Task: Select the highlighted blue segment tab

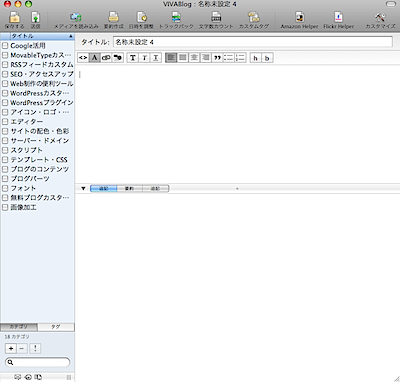Action: [104, 189]
